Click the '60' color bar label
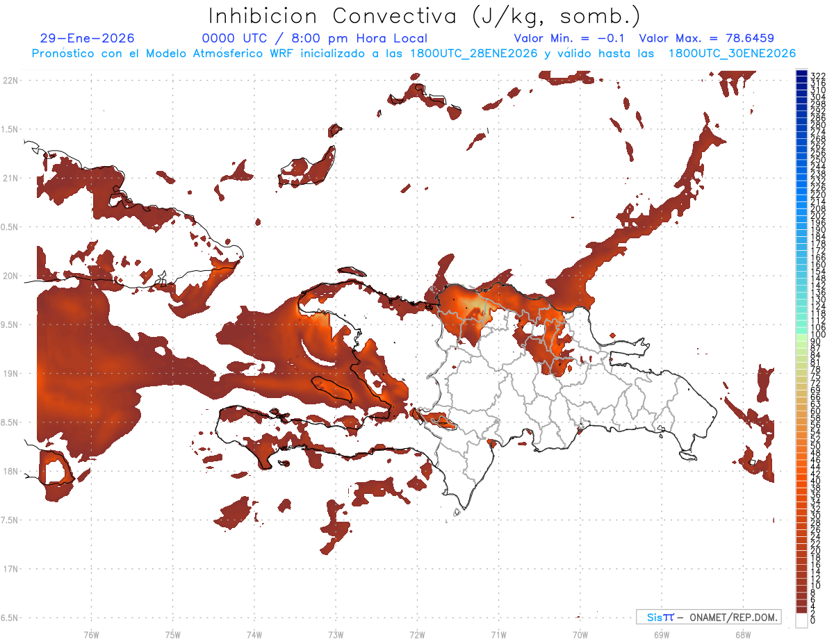Image resolution: width=834 pixels, height=644 pixels. click(x=816, y=411)
